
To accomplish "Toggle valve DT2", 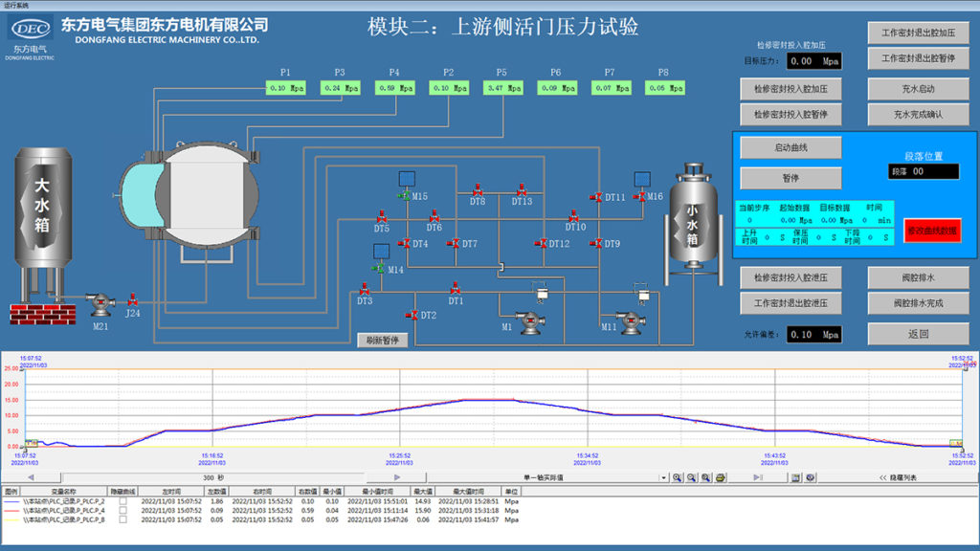I will pos(412,316).
